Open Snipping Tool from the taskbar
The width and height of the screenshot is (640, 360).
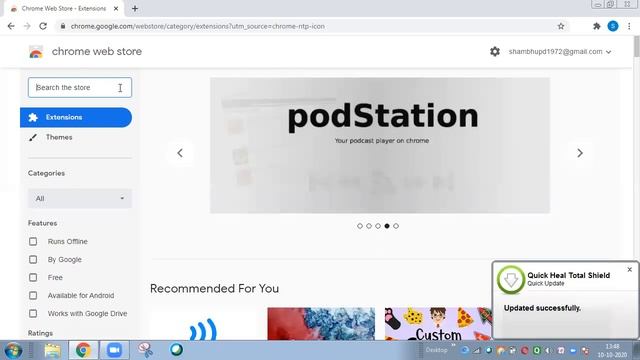[x=145, y=350]
